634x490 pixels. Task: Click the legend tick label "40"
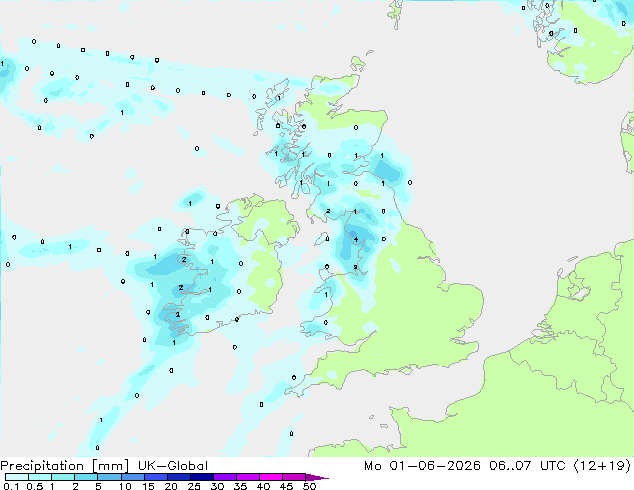[263, 486]
